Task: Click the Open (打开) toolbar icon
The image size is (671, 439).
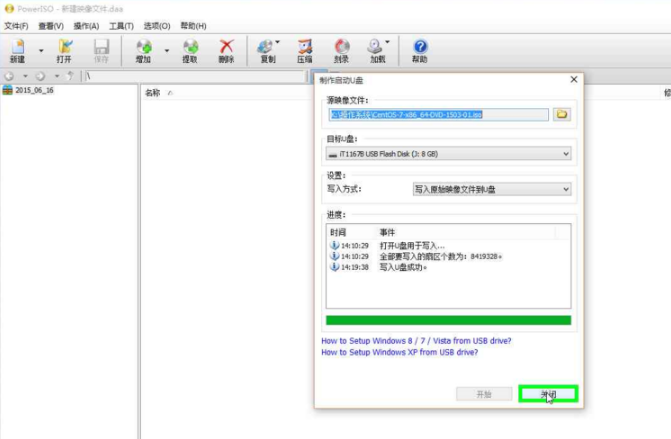Action: [64, 49]
